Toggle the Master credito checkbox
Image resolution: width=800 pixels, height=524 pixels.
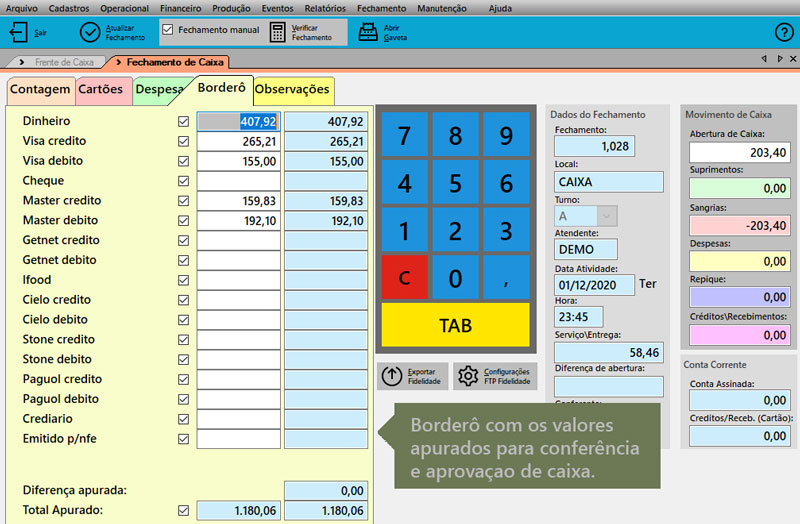coord(183,201)
